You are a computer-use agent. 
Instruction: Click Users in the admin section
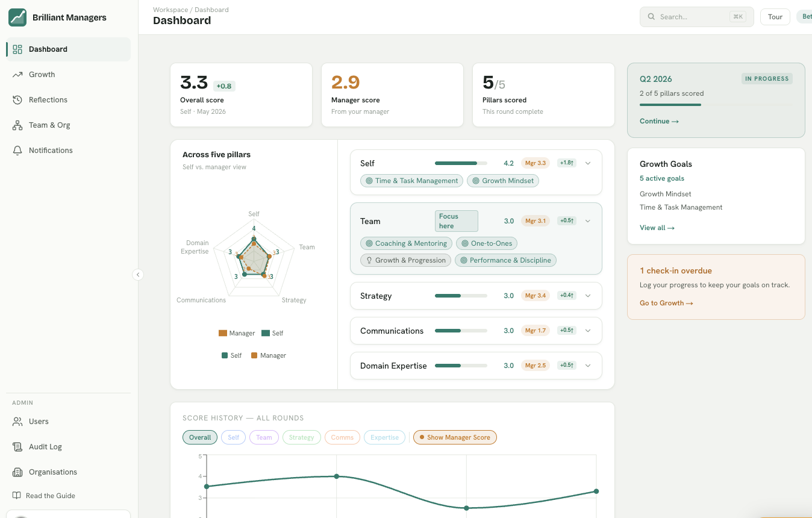[68, 422]
